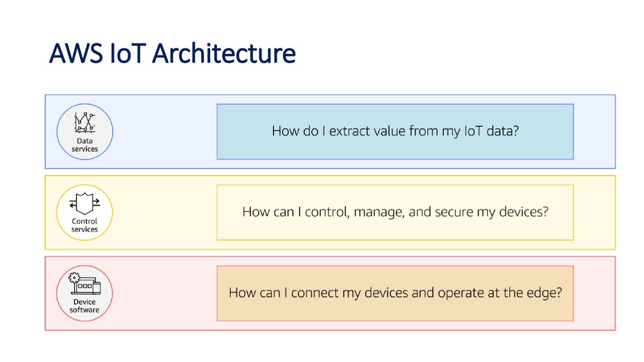Click the word 'Architecture' in the title
This screenshot has width=644, height=362.
pyautogui.click(x=224, y=53)
